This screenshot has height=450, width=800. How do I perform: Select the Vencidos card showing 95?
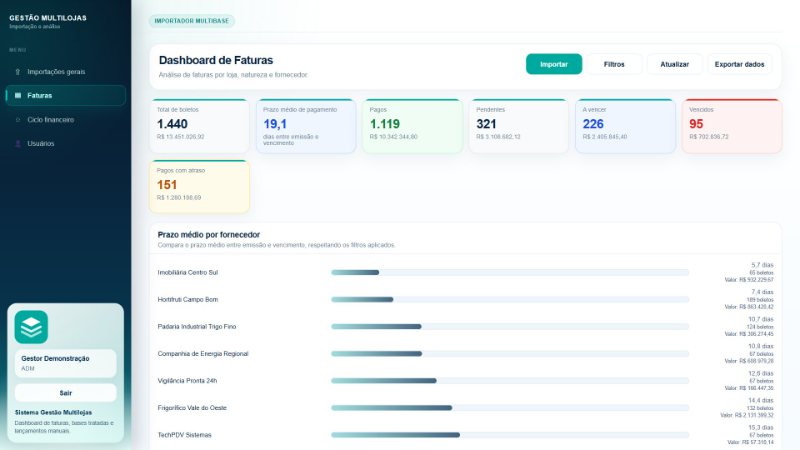click(x=732, y=126)
